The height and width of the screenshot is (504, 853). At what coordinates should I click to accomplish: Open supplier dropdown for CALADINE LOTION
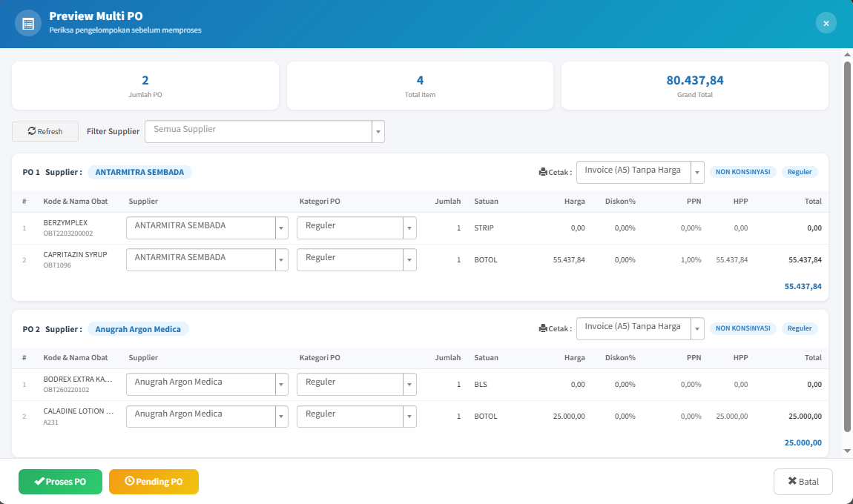[x=207, y=417]
